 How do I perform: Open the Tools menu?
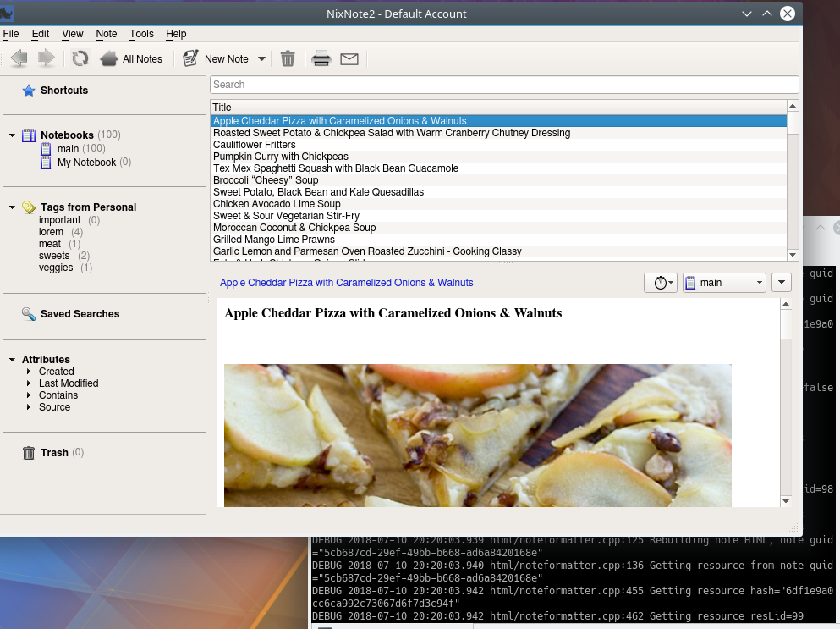(x=141, y=34)
